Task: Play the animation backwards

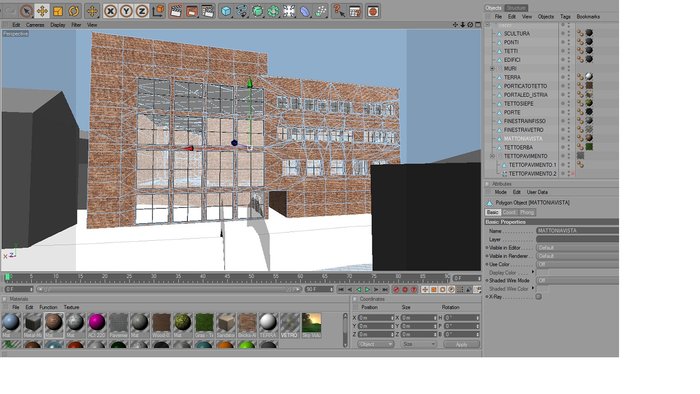Action: pyautogui.click(x=358, y=290)
